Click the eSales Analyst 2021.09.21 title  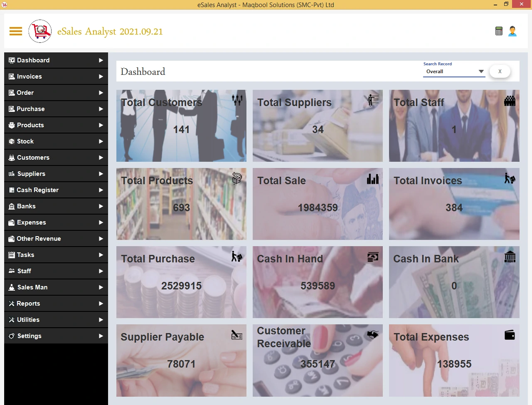(110, 32)
